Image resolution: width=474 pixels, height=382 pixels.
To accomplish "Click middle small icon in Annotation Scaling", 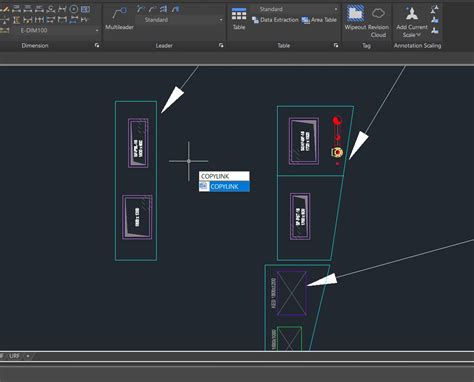I will [x=434, y=20].
